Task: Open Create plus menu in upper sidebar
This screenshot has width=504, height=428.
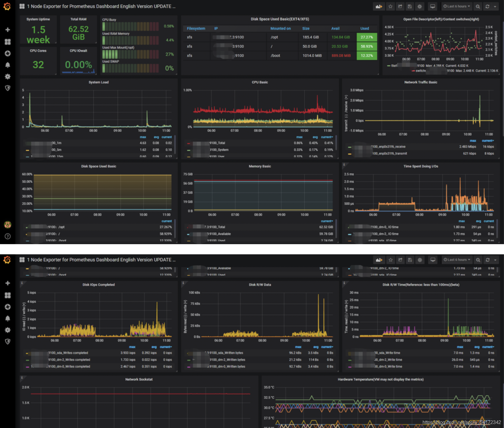Action: 8,29
